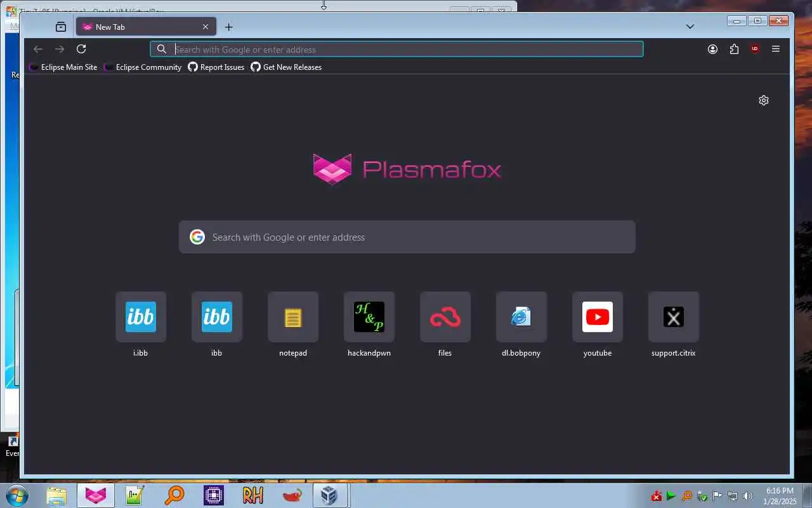The height and width of the screenshot is (508, 812).
Task: Switch to VirtualBox in taskbar
Action: click(x=330, y=495)
